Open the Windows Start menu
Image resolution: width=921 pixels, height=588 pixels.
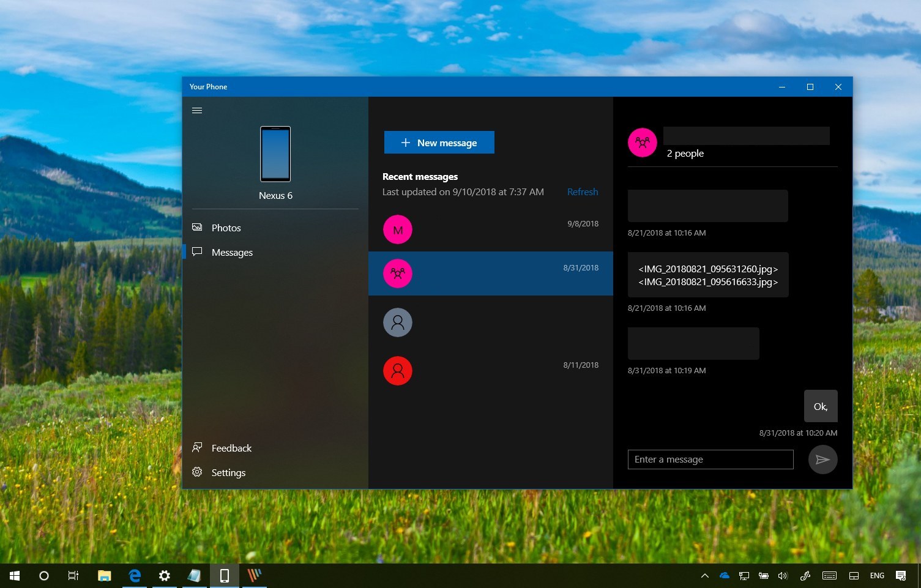point(13,575)
